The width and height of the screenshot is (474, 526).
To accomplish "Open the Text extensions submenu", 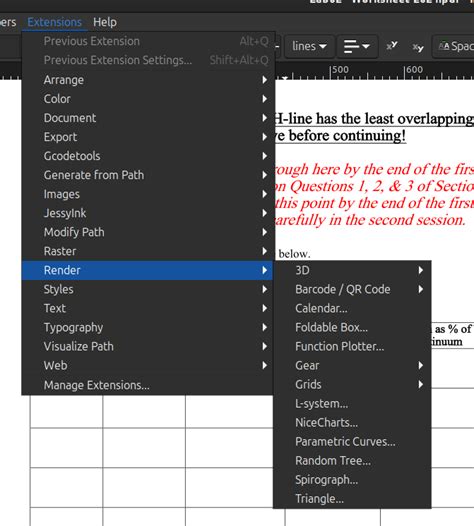I will (x=148, y=308).
